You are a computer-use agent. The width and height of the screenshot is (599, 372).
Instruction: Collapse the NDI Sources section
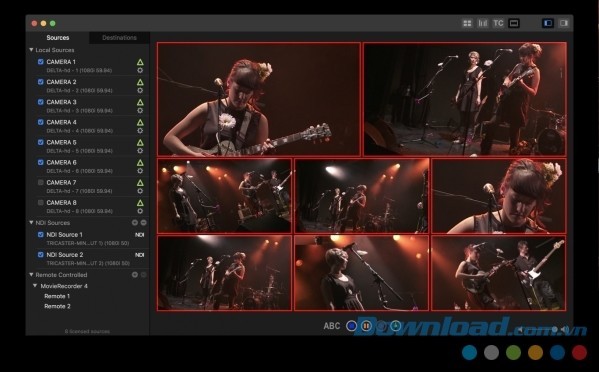(x=31, y=223)
